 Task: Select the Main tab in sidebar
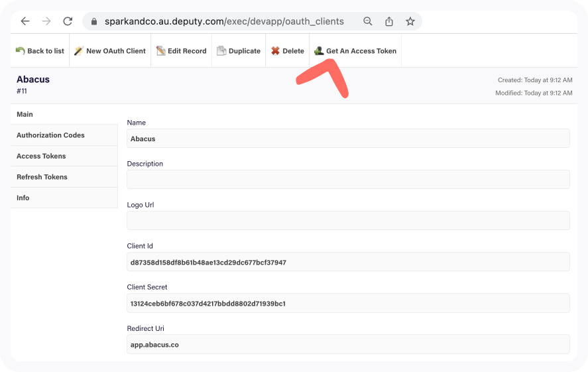(x=64, y=114)
